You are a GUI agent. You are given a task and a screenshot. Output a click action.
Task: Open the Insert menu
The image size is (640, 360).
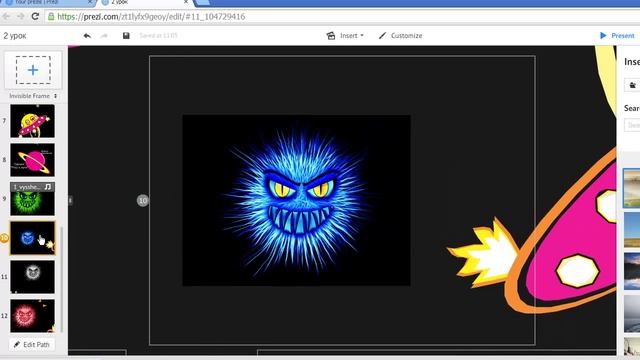tap(345, 36)
